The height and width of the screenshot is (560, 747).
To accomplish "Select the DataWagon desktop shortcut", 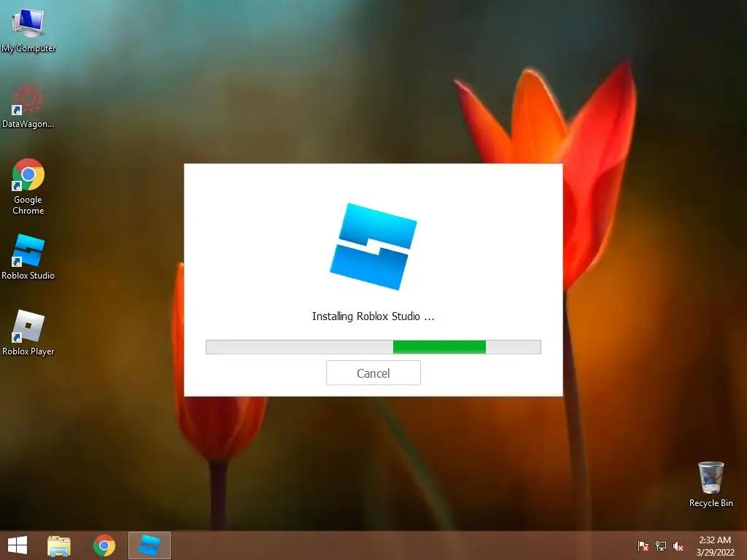I will pyautogui.click(x=28, y=106).
